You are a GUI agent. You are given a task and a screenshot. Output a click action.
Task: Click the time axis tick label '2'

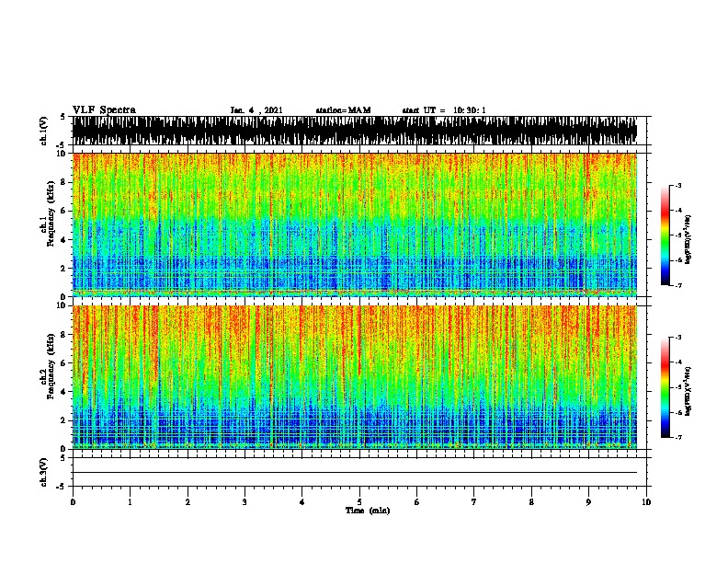pos(188,502)
